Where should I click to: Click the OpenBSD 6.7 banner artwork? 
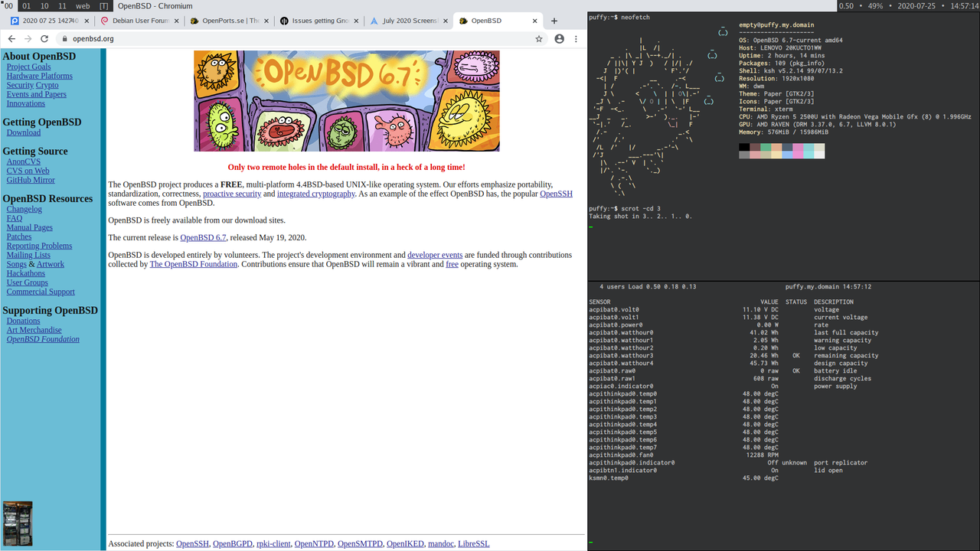[x=346, y=101]
